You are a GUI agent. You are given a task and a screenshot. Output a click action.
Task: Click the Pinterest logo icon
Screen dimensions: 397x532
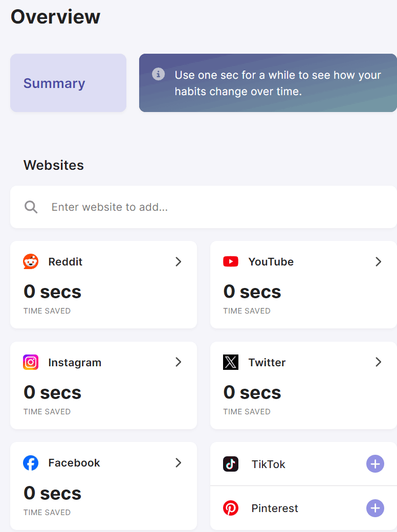point(231,508)
